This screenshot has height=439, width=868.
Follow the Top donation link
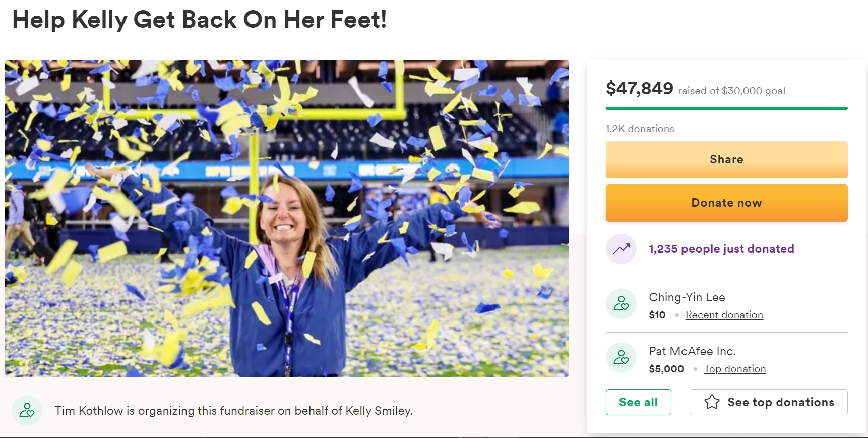[x=734, y=369]
